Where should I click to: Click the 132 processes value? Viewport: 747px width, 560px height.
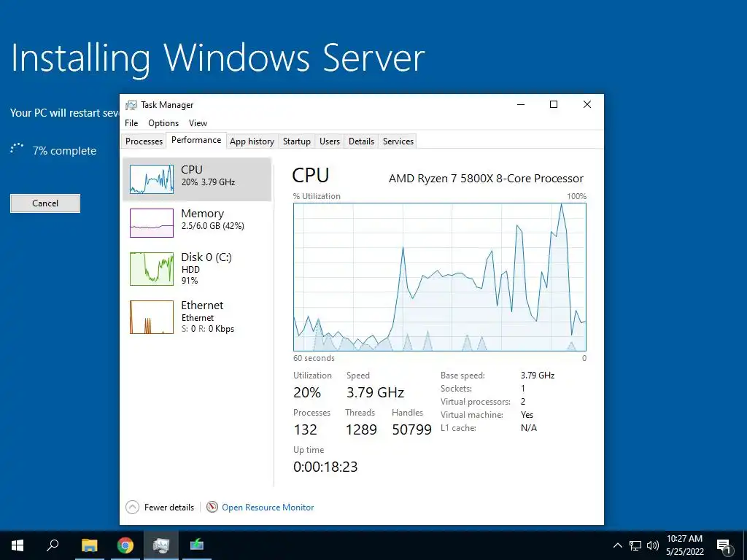click(x=306, y=429)
